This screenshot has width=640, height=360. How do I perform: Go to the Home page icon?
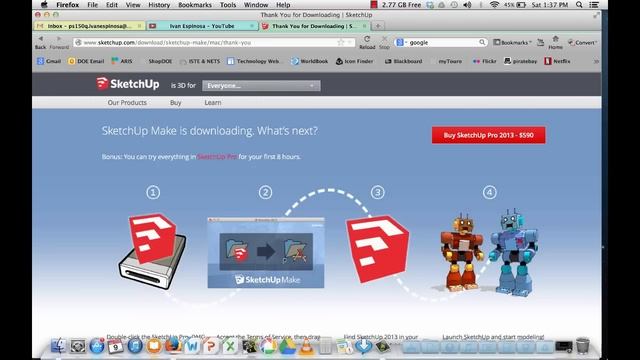(555, 42)
